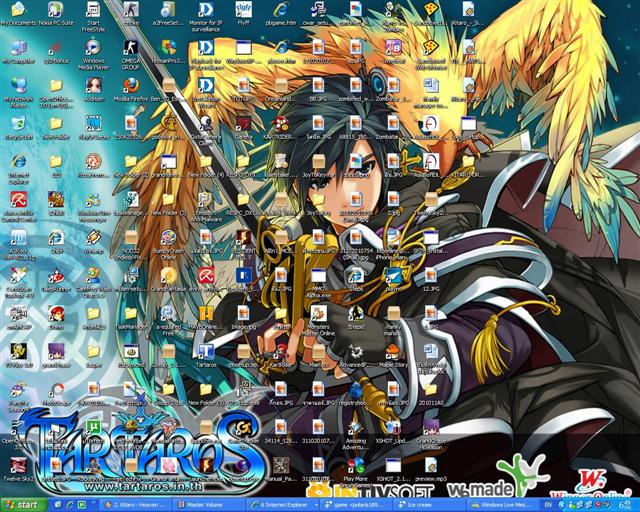Open the 6 Internet Explorer taskbar group
Screen dimensions: 640x512
[x=283, y=505]
